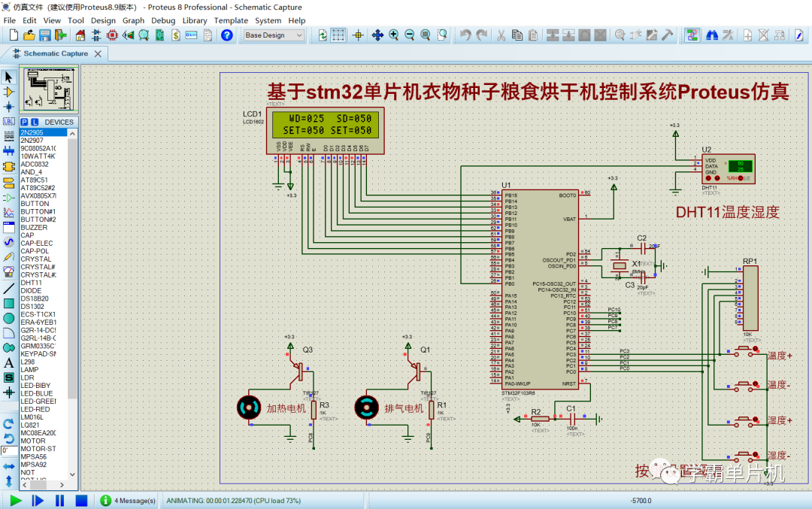812x509 pixels.
Task: Open Bill of Materials dollar icon
Action: pos(175,35)
